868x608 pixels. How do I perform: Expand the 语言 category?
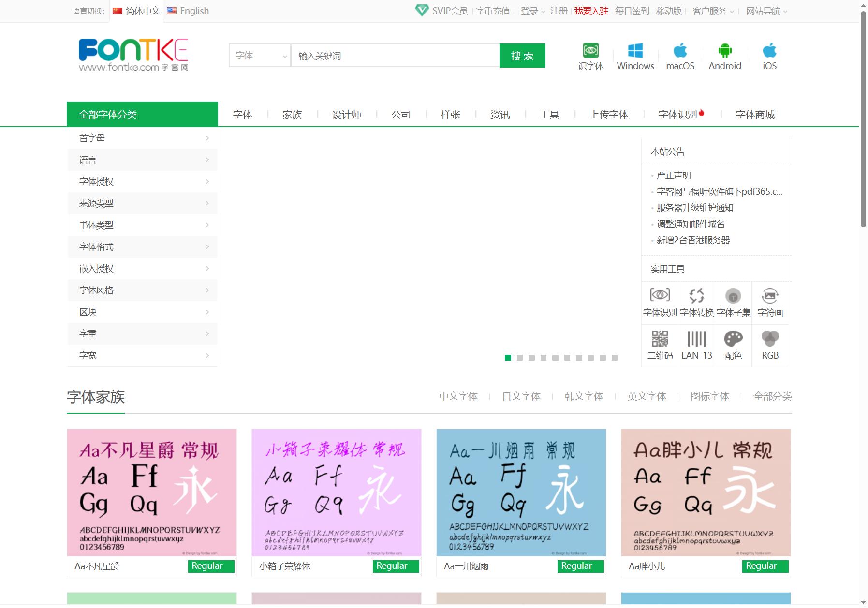143,160
